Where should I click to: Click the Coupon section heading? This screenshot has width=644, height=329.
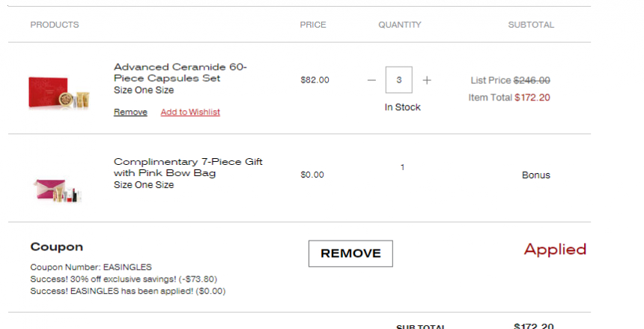[x=57, y=247]
